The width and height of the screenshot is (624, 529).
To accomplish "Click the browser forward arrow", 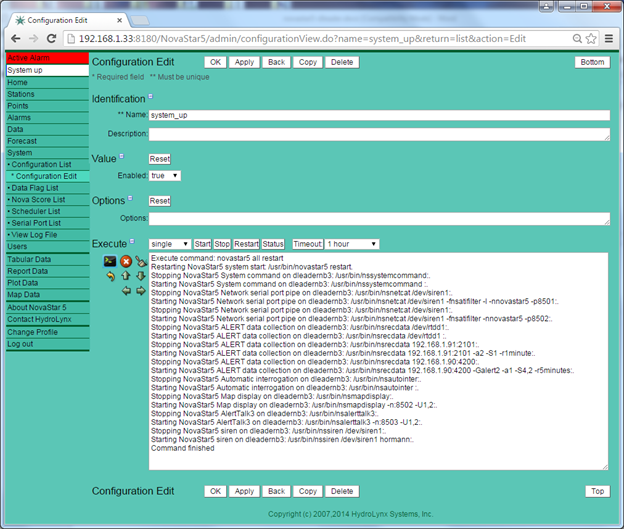I will [33, 39].
